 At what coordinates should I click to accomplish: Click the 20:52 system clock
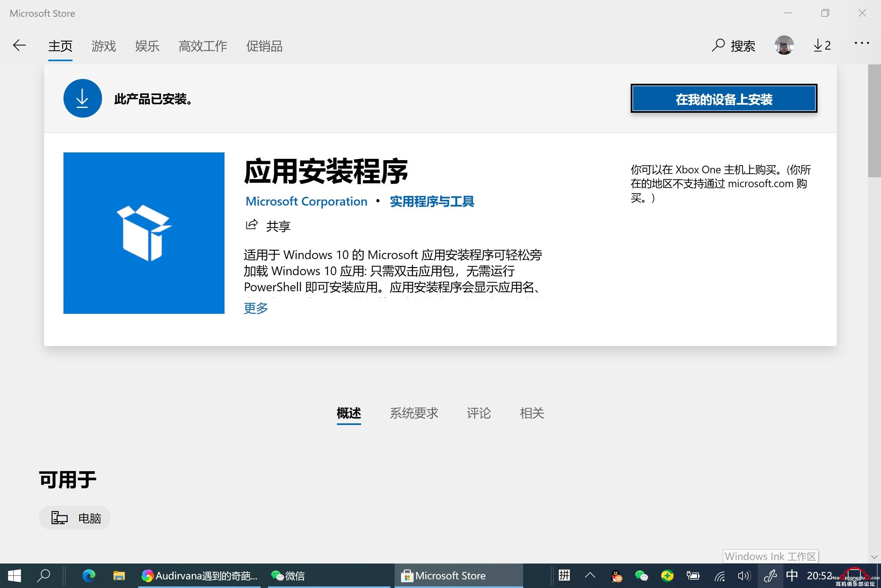click(x=819, y=575)
